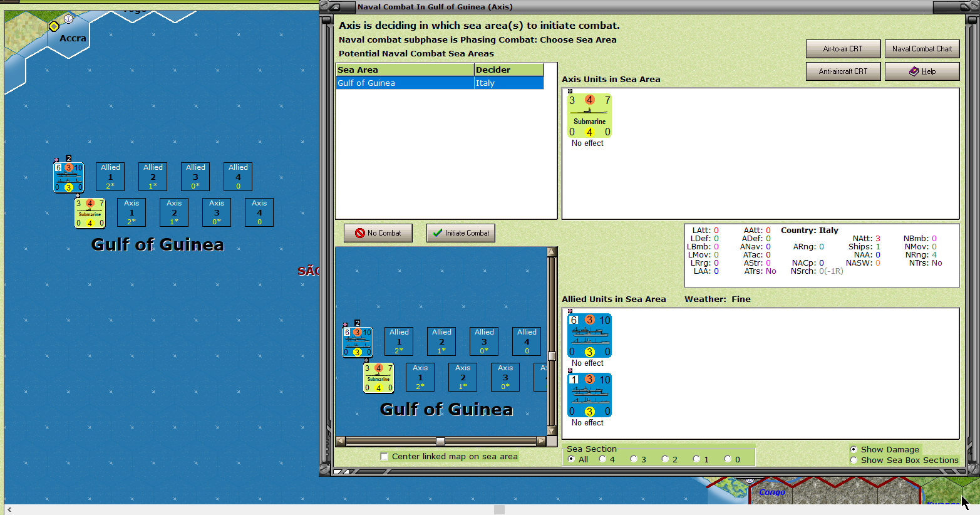Click the Decider column header
The width and height of the screenshot is (980, 515).
point(509,70)
